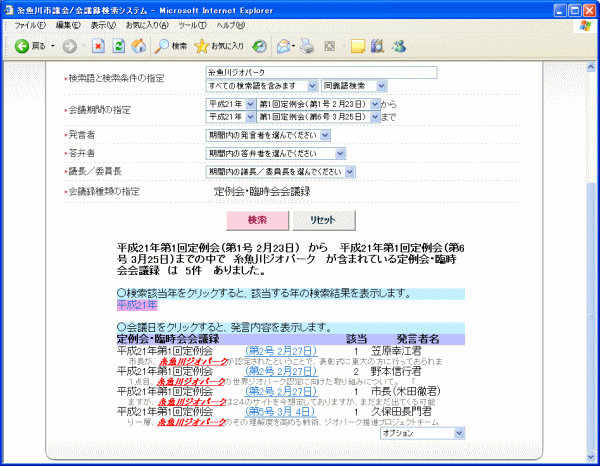Open the 期間内の答弁者を選んでください dropdown

click(x=276, y=153)
